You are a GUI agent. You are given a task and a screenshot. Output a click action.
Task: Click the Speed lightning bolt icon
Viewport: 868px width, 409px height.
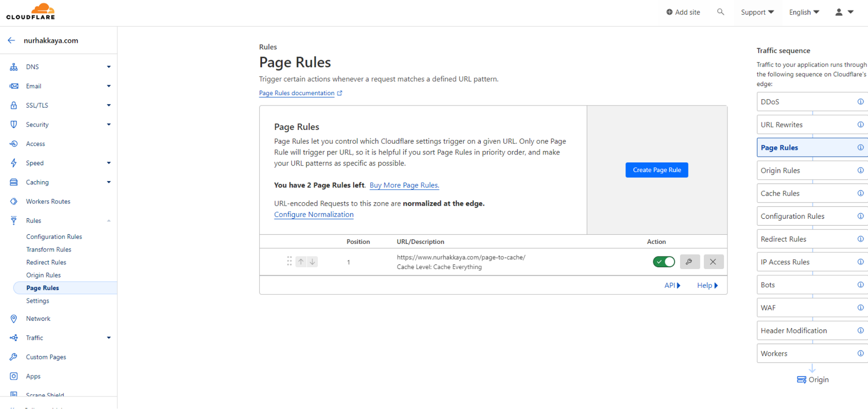pyautogui.click(x=14, y=163)
